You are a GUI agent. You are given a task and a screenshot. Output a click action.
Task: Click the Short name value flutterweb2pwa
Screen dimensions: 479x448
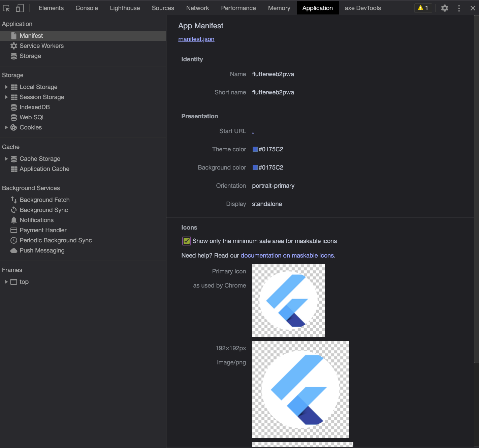click(x=273, y=92)
